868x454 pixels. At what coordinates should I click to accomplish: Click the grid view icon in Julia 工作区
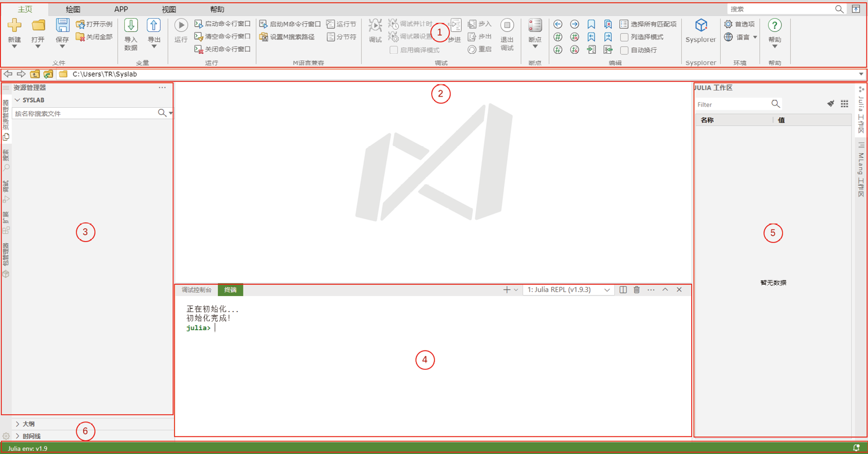point(845,104)
